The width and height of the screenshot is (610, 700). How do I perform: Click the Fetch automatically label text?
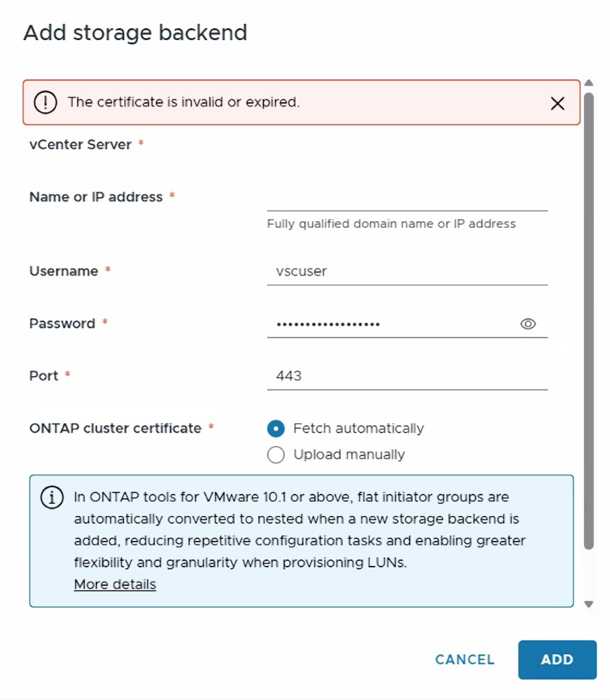(359, 429)
